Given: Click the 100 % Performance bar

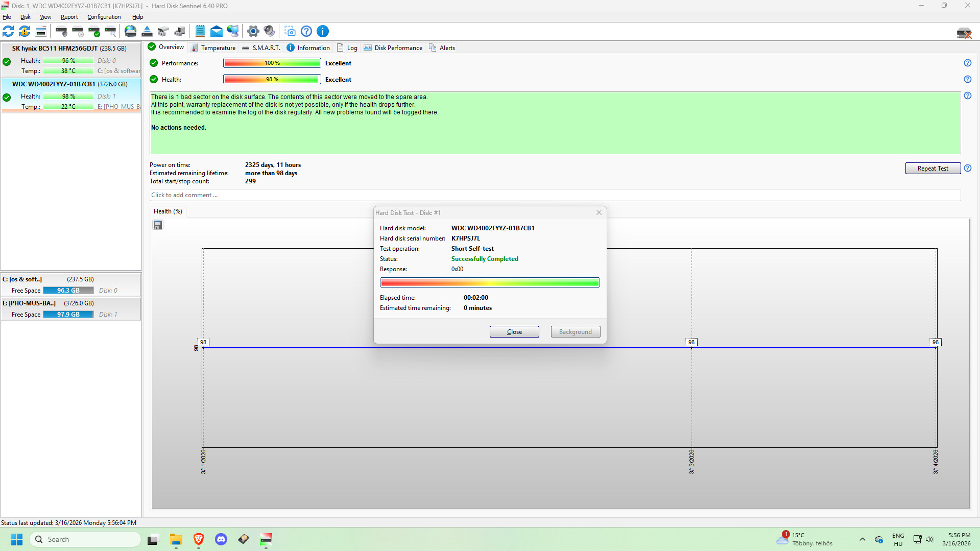Looking at the screenshot, I should click(x=272, y=63).
